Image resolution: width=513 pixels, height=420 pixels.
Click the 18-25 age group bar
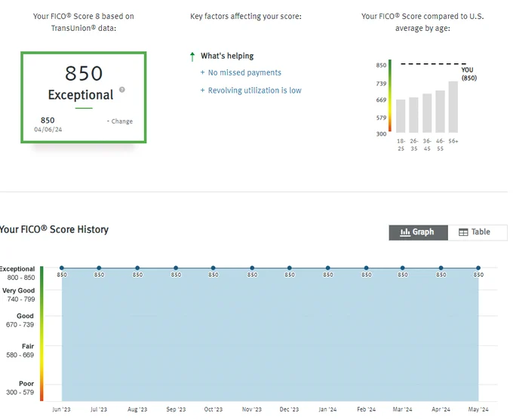[401, 116]
